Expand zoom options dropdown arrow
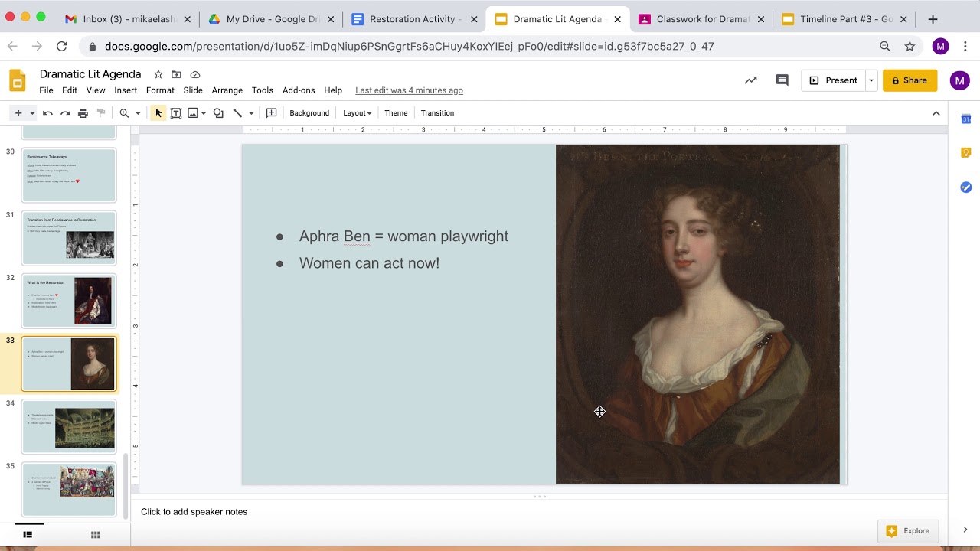 click(138, 113)
